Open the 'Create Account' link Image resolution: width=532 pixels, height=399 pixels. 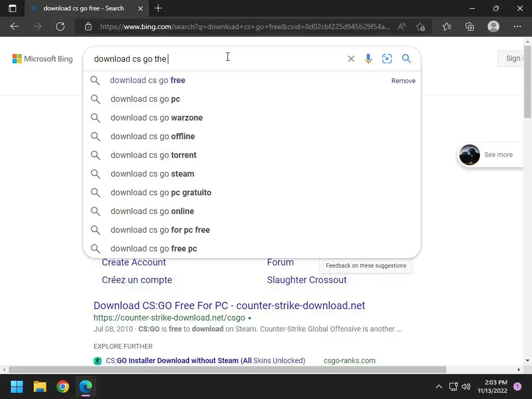point(134,262)
